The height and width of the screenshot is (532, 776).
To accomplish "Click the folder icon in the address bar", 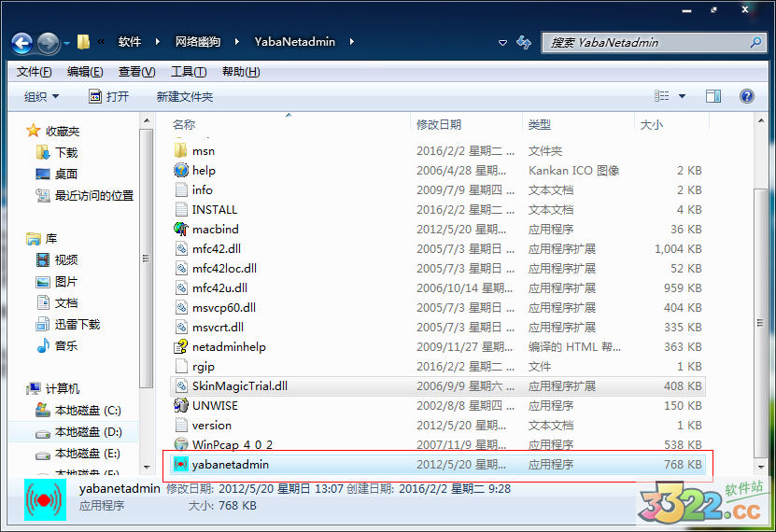I will coord(83,42).
